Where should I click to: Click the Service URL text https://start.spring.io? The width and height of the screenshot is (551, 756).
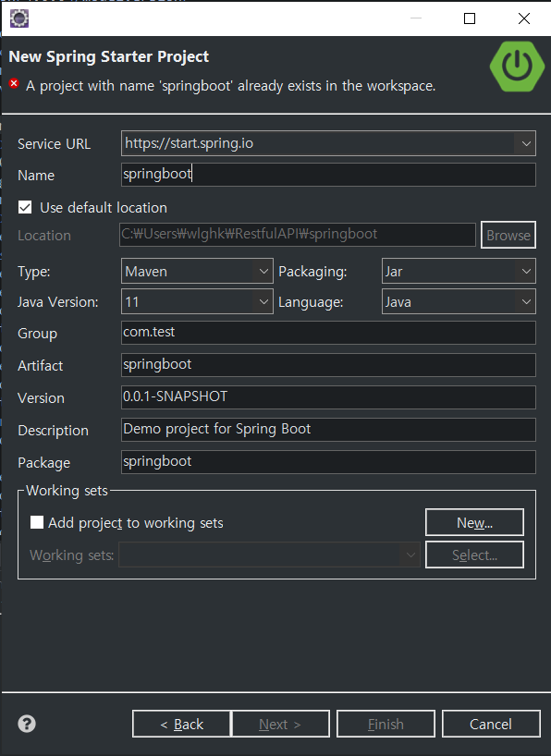click(x=189, y=143)
